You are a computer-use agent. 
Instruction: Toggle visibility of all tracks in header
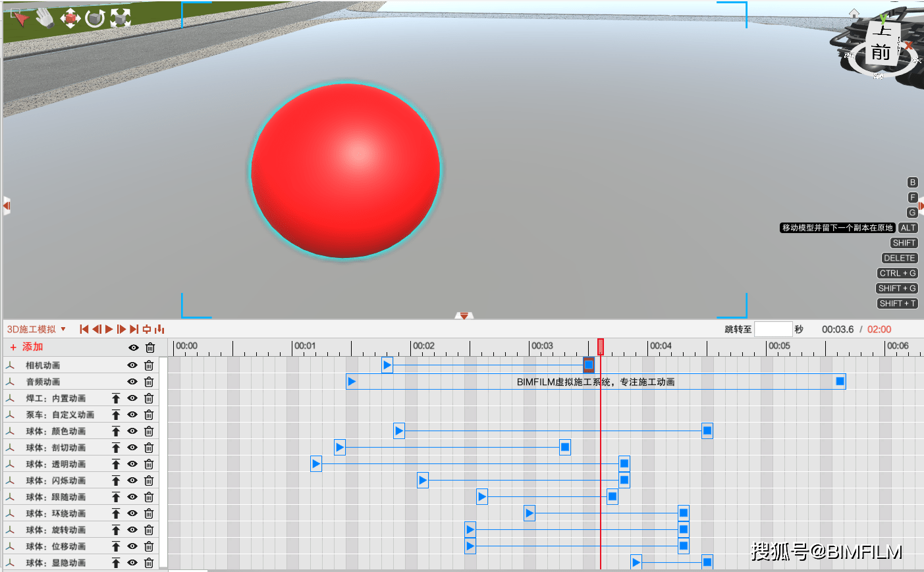pyautogui.click(x=133, y=348)
